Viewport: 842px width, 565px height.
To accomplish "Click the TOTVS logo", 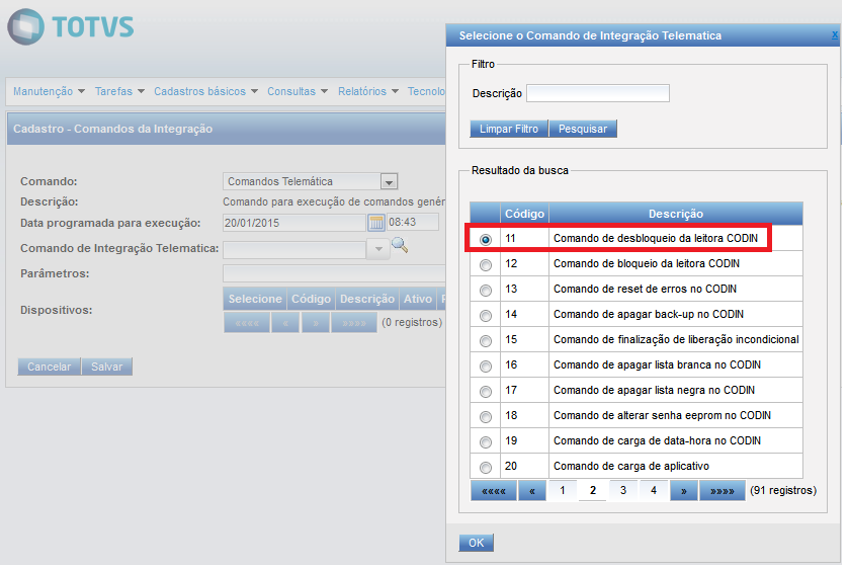I will [70, 27].
